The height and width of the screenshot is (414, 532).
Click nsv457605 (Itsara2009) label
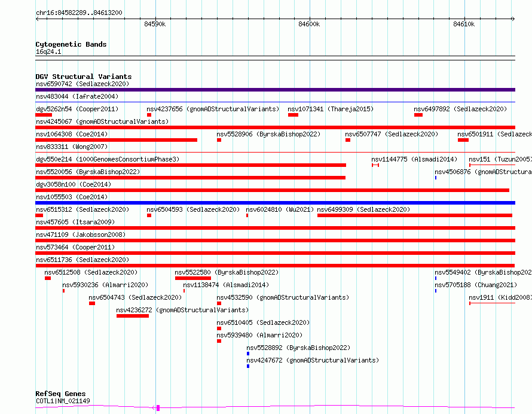tap(75, 222)
